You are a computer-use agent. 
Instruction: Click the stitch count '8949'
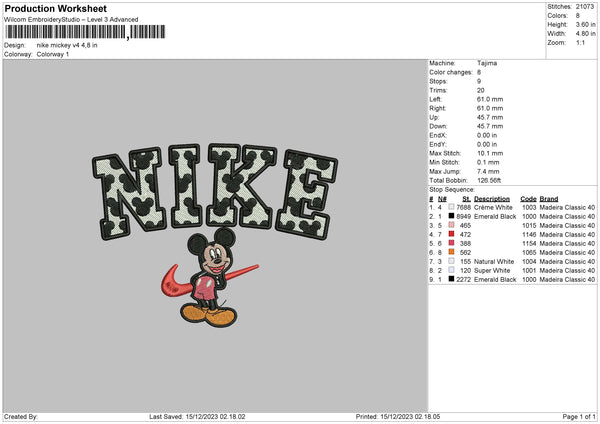point(463,217)
